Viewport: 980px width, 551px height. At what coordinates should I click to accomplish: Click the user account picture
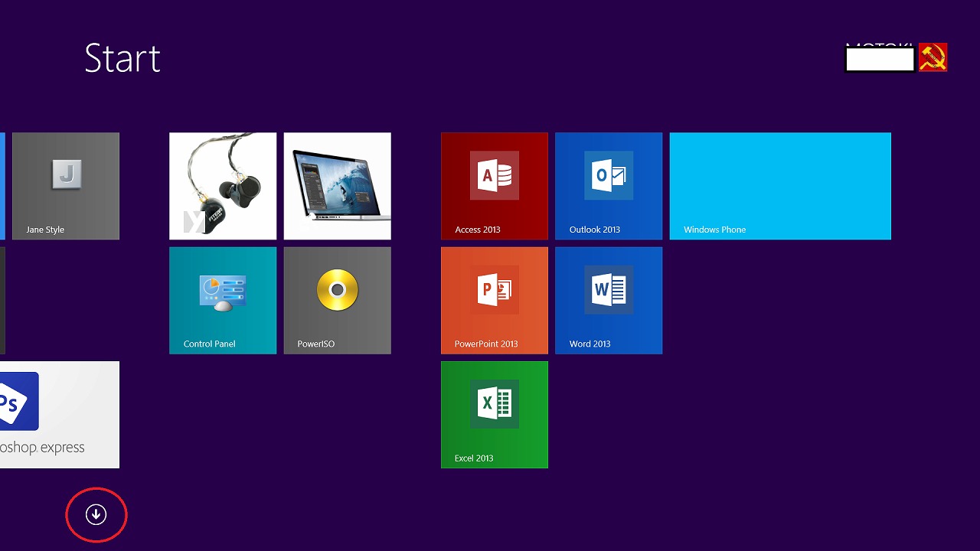(933, 57)
